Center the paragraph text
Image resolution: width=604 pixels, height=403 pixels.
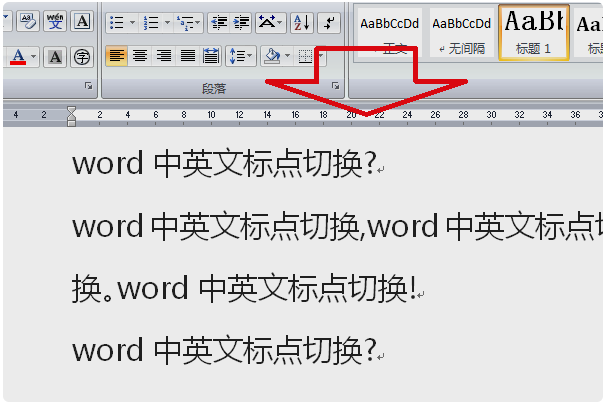click(140, 56)
